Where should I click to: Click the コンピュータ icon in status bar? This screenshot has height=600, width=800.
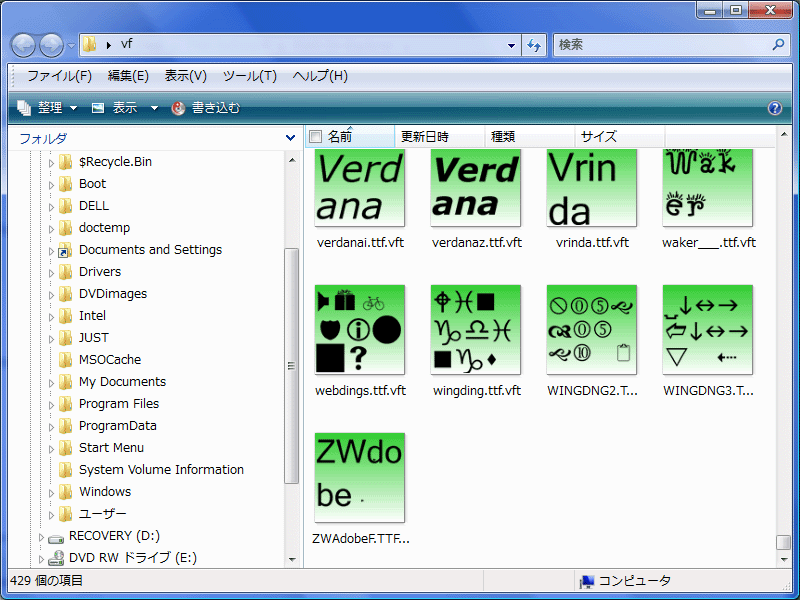coord(587,581)
